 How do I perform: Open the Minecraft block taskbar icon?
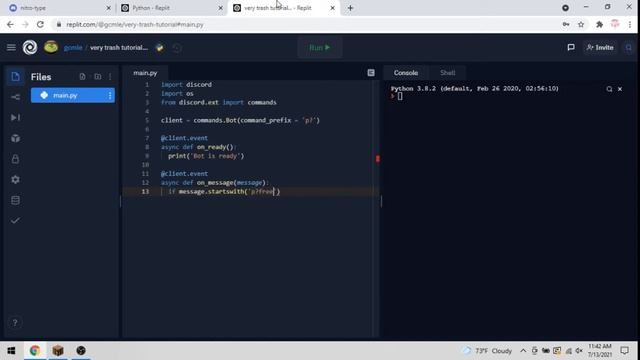click(58, 351)
